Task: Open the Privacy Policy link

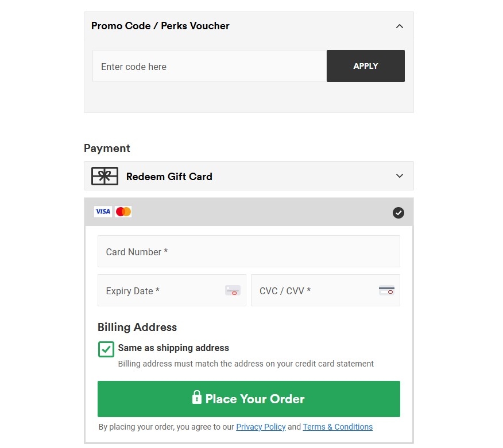Action: (x=261, y=427)
